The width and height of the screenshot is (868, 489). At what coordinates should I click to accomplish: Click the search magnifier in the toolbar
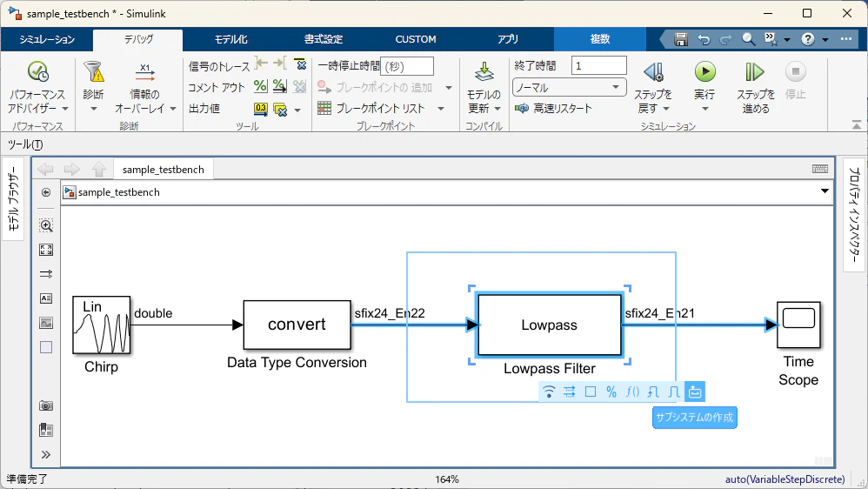(x=749, y=39)
